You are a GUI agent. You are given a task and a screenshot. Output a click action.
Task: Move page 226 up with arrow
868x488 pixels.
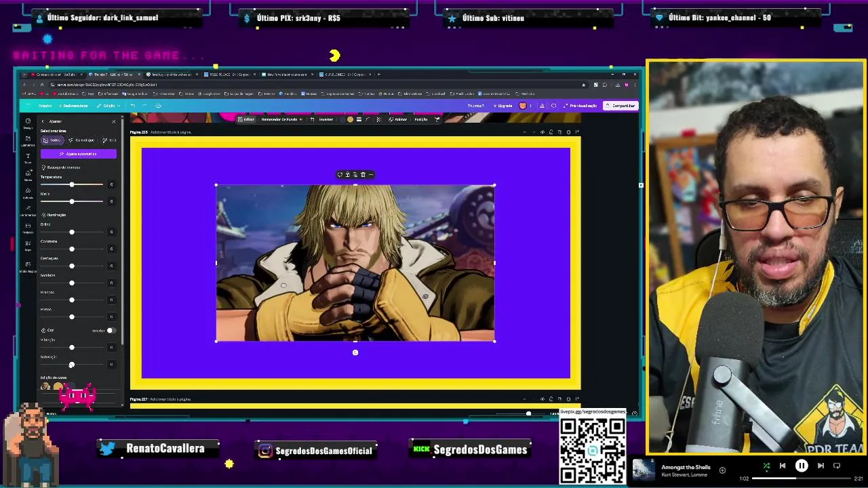[x=525, y=132]
